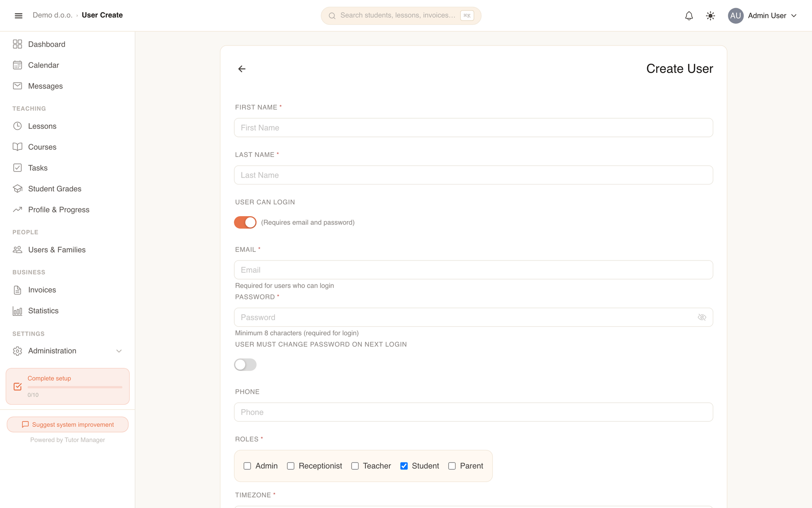Open the Admin User dropdown arrow

(794, 15)
